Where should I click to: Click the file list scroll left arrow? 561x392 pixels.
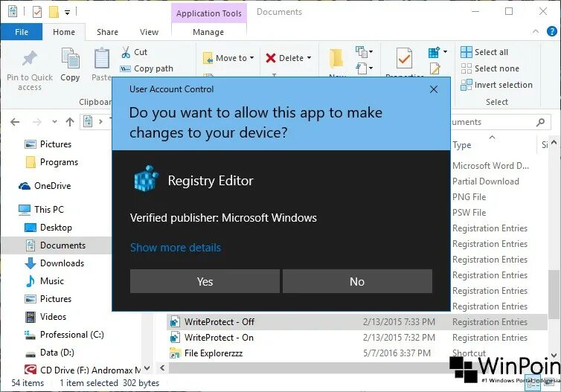click(162, 367)
